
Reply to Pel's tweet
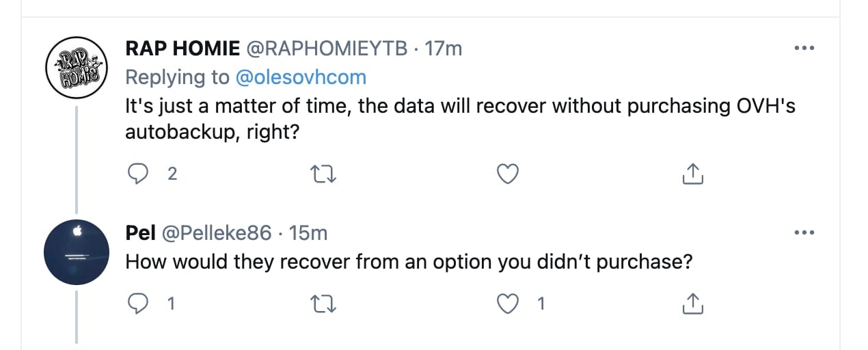click(x=139, y=304)
